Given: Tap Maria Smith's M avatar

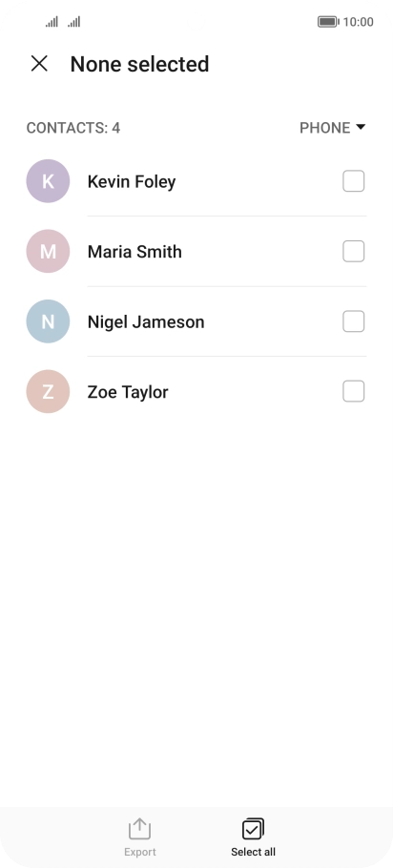Looking at the screenshot, I should [48, 251].
